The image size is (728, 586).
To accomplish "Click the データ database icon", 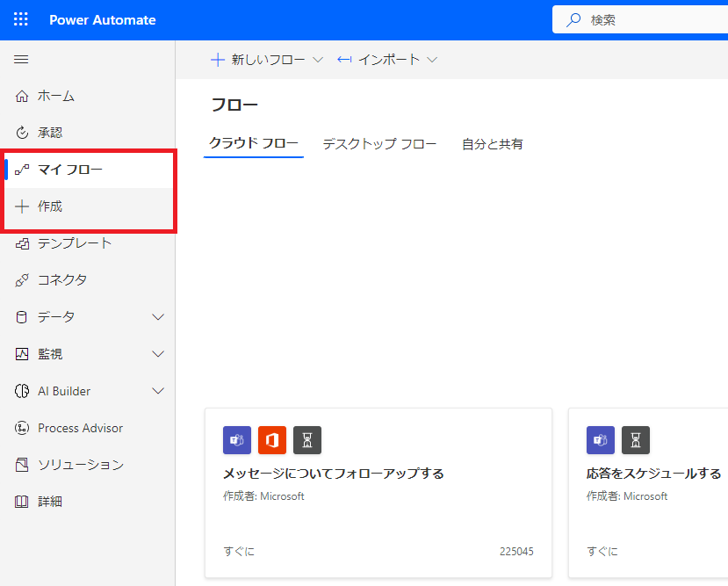I will 21,317.
